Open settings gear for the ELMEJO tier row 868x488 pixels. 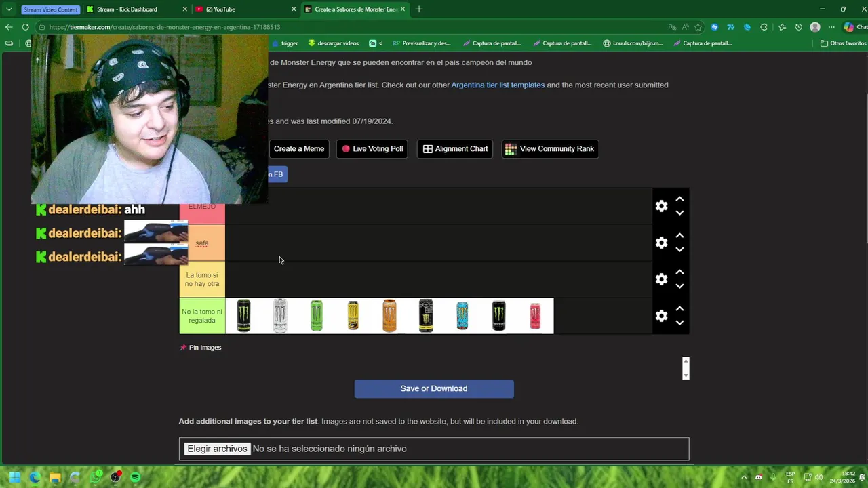[661, 206]
